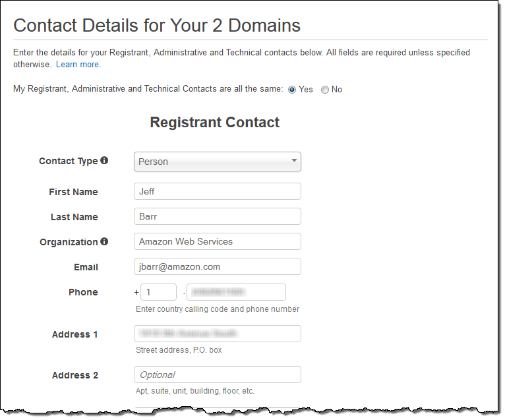
Task: Click the info icon beside Contact Type
Action: 104,160
